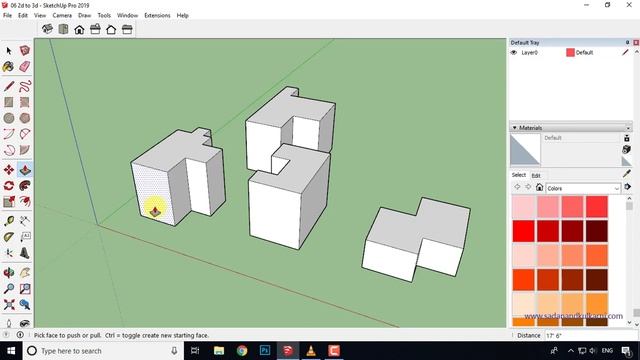This screenshot has height=360, width=640.
Task: Click the Sample Paint eyedropper
Action: [627, 174]
